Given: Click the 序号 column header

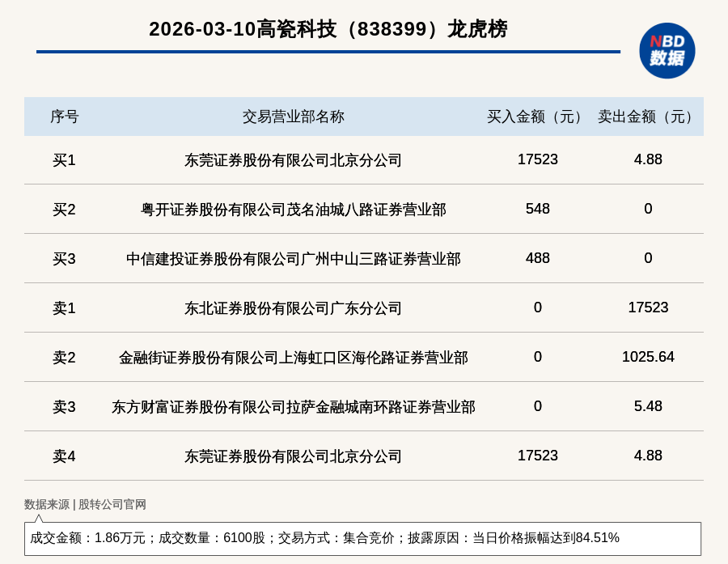Looking at the screenshot, I should coord(64,117).
